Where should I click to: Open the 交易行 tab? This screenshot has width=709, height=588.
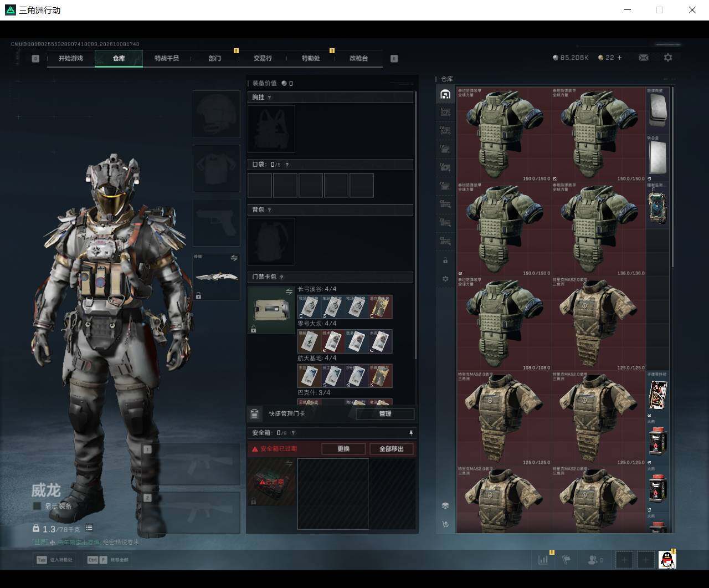pyautogui.click(x=263, y=58)
